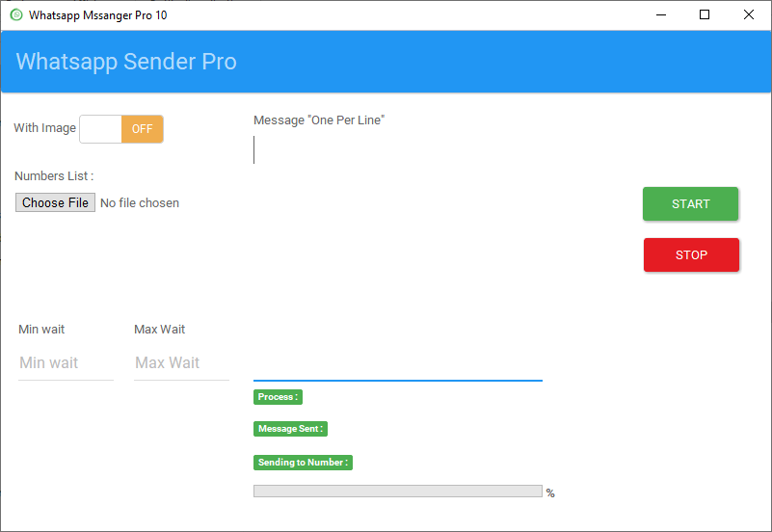Click the "Sending to Number :" label
Screen dimensions: 772x532
pos(303,463)
